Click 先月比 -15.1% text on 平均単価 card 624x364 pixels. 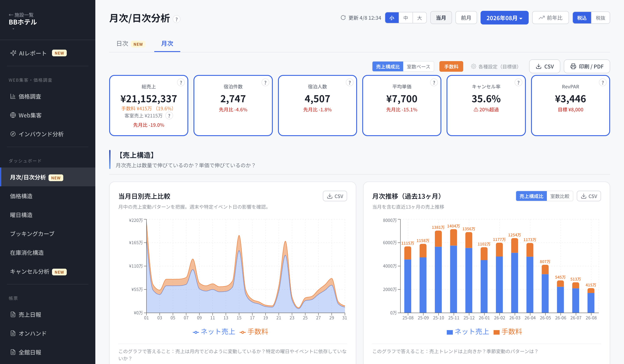tap(402, 110)
